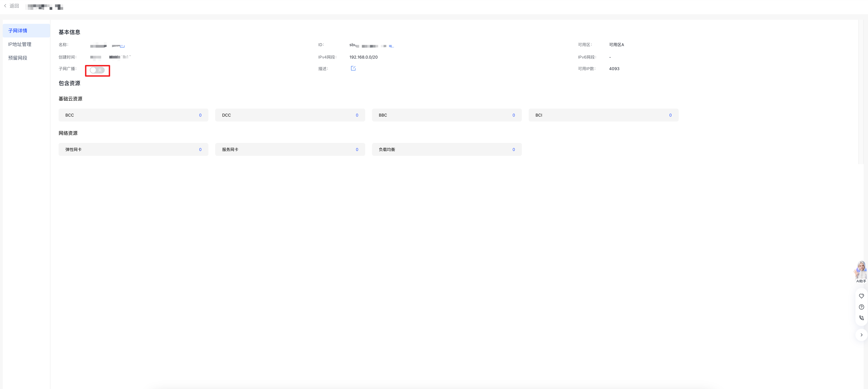The height and width of the screenshot is (389, 868).
Task: Select the IPv4网段 value 192.168.0.0/20
Action: 363,57
